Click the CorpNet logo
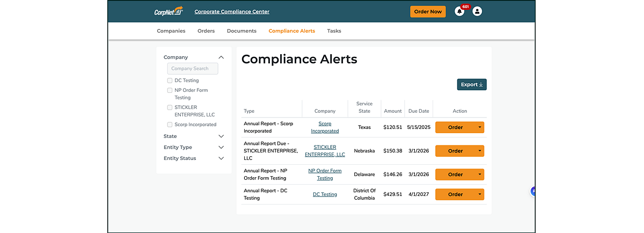This screenshot has height=233, width=644. click(x=169, y=11)
